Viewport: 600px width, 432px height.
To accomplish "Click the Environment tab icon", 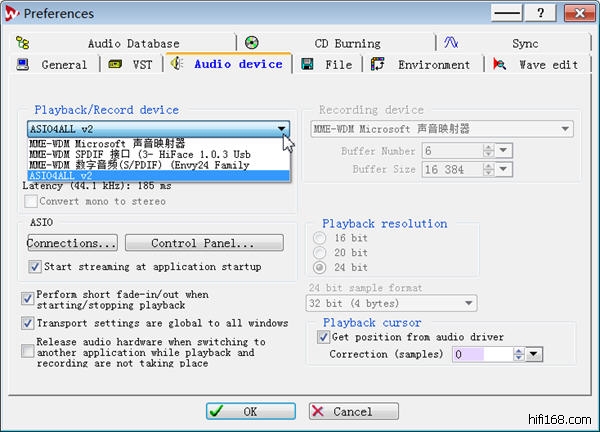I will click(x=378, y=65).
